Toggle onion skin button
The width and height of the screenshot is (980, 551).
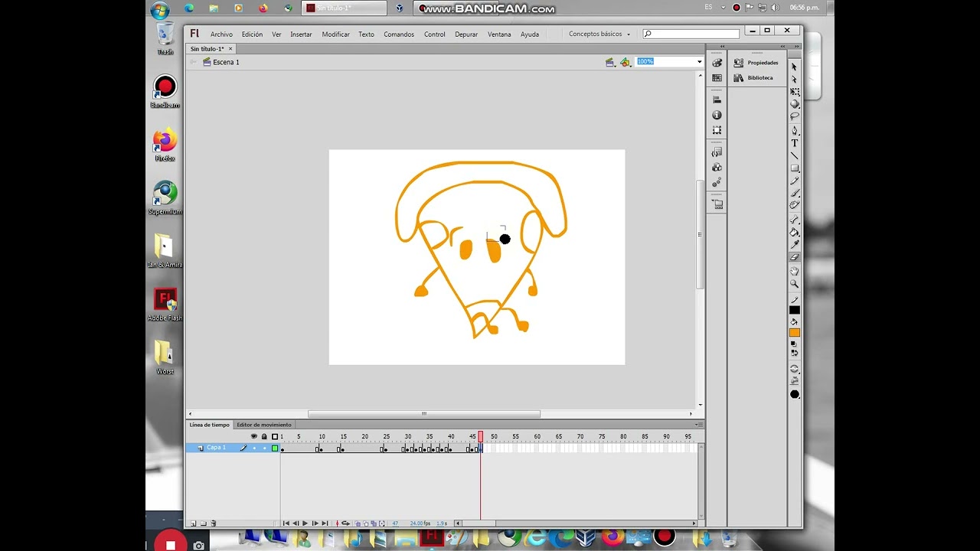[x=358, y=523]
